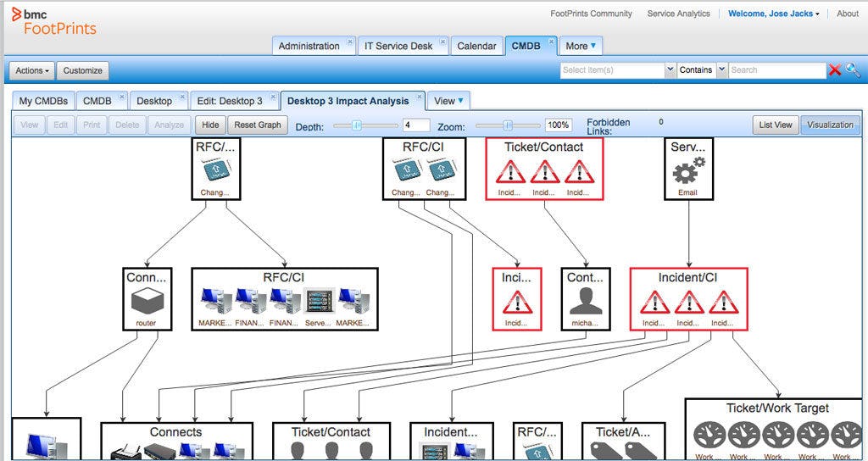This screenshot has height=461, width=868.
Task: Click the disabled Print button
Action: [x=92, y=125]
